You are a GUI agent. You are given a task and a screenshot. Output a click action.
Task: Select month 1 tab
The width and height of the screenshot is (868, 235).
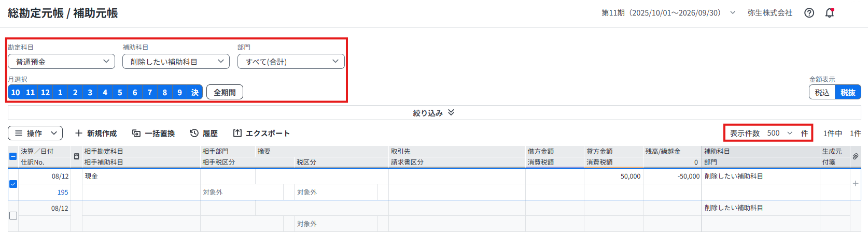pos(60,92)
